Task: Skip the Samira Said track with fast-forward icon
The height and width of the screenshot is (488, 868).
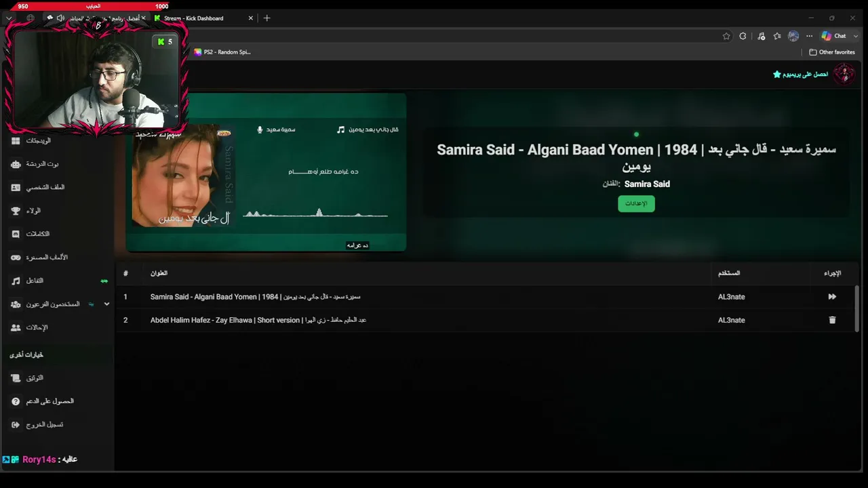Action: (x=832, y=297)
